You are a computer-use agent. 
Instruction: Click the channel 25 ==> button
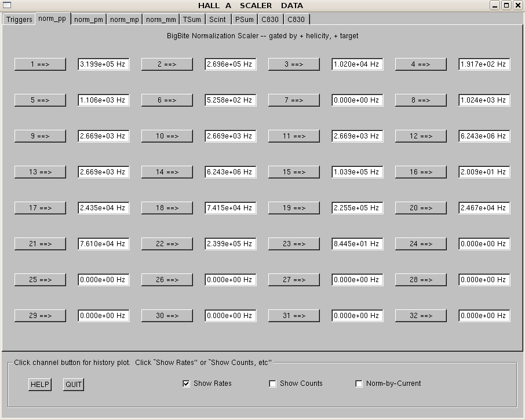pyautogui.click(x=40, y=280)
